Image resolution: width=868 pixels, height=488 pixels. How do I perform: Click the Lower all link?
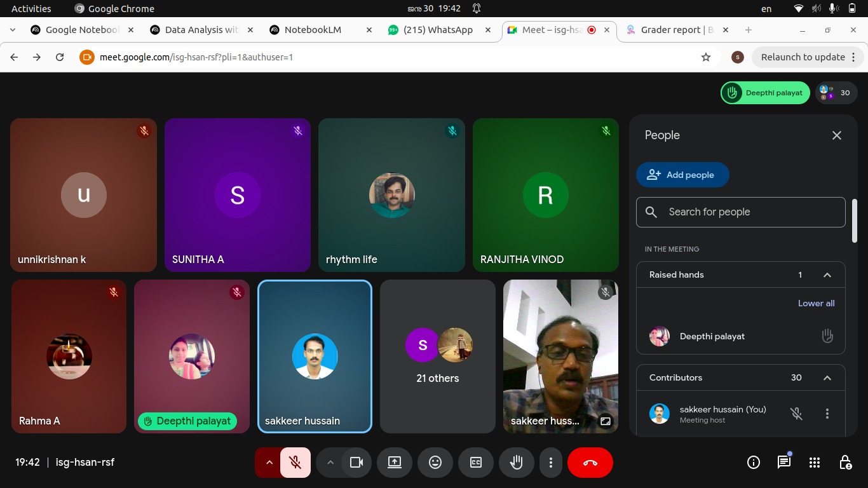point(816,303)
